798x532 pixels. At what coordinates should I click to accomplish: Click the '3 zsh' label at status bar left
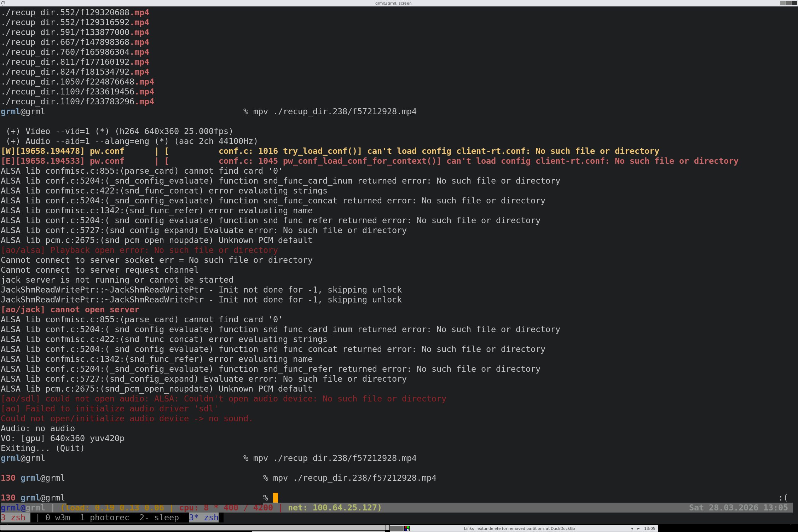tap(13, 517)
